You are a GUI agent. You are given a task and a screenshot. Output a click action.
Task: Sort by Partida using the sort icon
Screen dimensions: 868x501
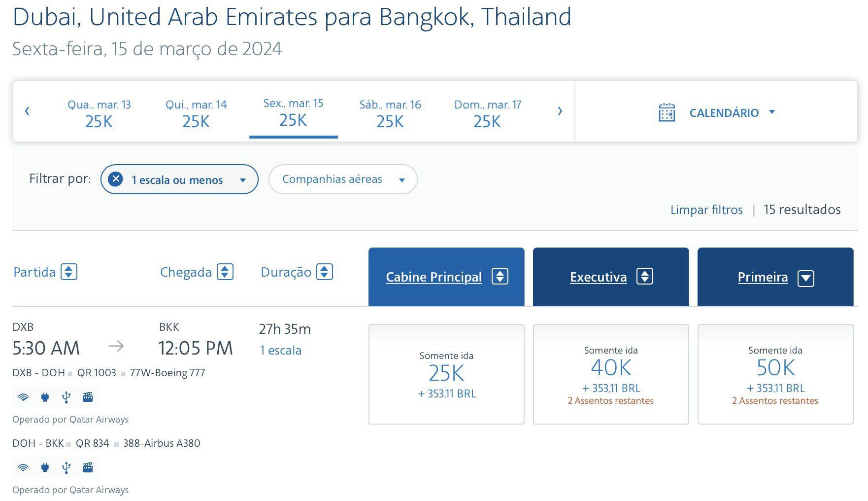click(x=69, y=272)
